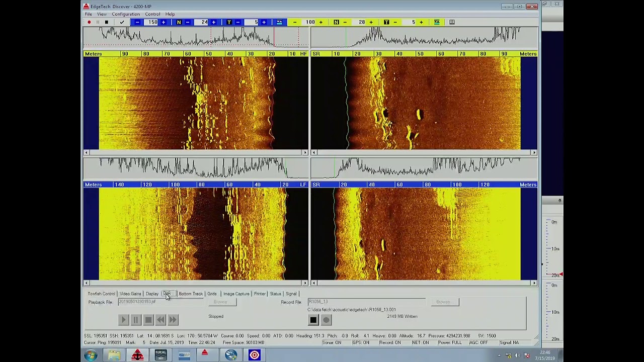Click the yellow channel N normalize icon

click(x=336, y=22)
